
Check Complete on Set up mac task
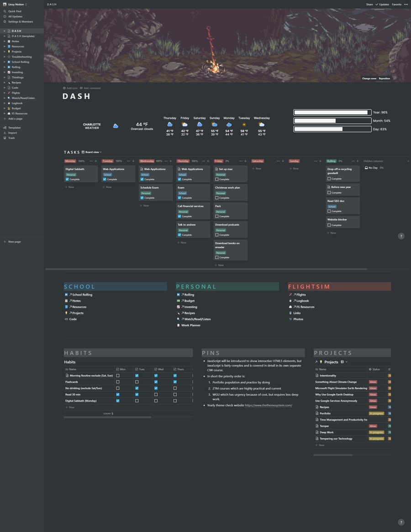coord(217,179)
